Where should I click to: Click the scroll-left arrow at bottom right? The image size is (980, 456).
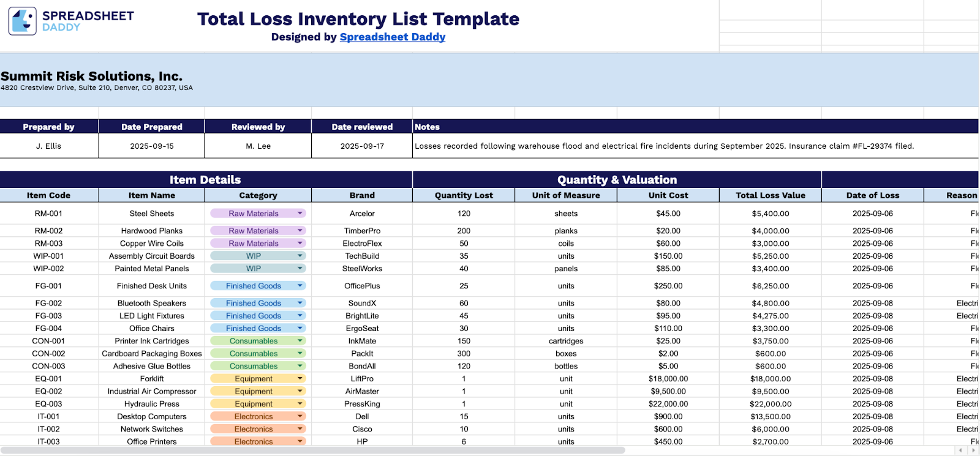(x=960, y=450)
